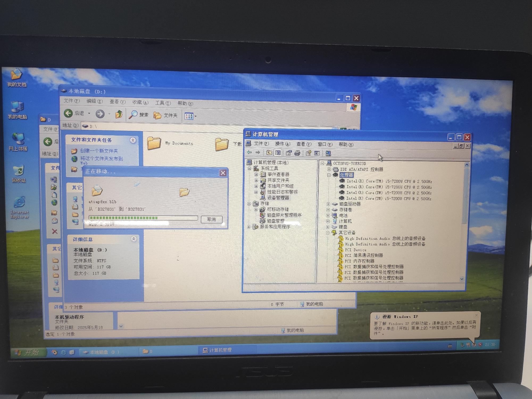Open My Computer (我的电脑) desktop icon
Screen dimensions: 532x399
[17, 110]
